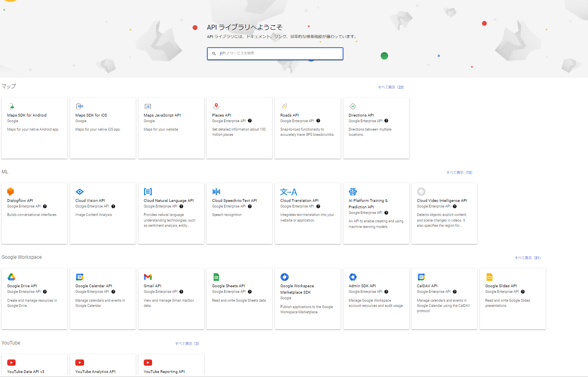
Task: Open the YouTube Data API v3 title
Action: pyautogui.click(x=26, y=371)
